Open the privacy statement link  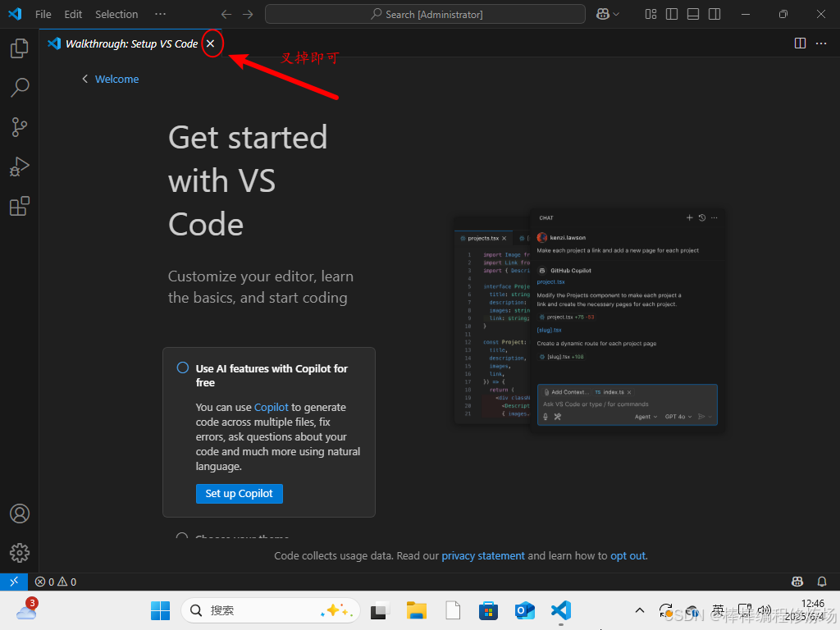tap(482, 555)
